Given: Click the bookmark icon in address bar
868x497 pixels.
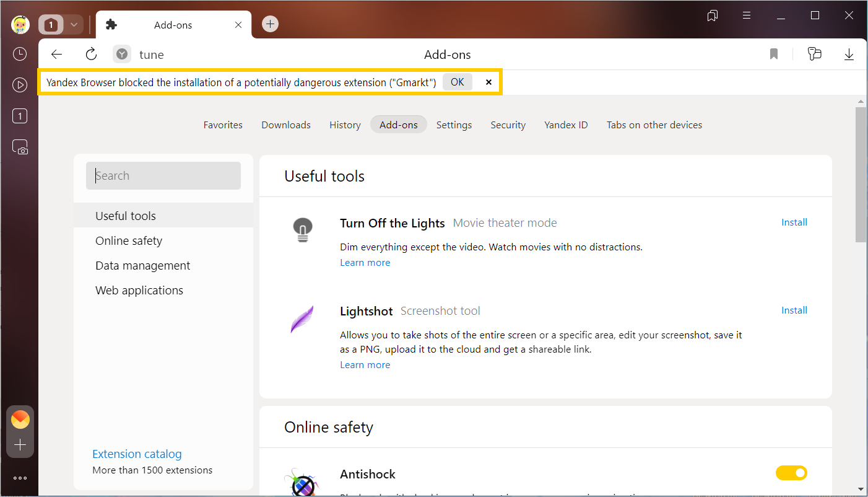Looking at the screenshot, I should click(x=774, y=55).
